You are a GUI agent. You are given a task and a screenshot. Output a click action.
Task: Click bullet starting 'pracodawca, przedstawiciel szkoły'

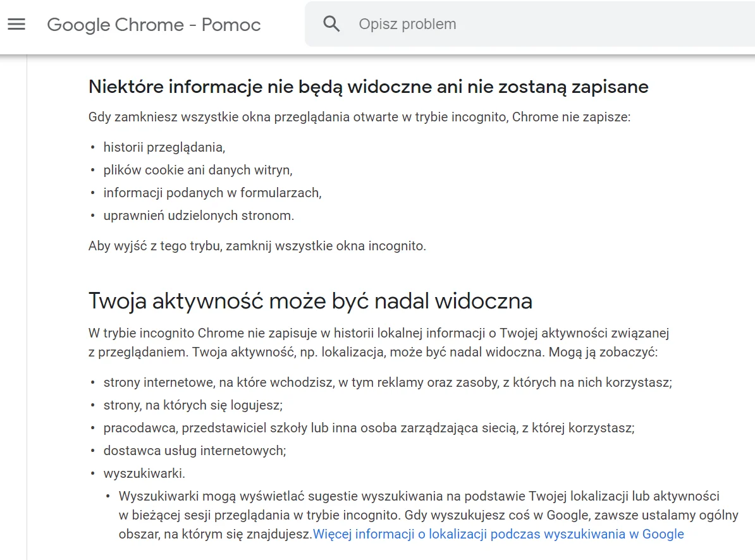point(369,428)
